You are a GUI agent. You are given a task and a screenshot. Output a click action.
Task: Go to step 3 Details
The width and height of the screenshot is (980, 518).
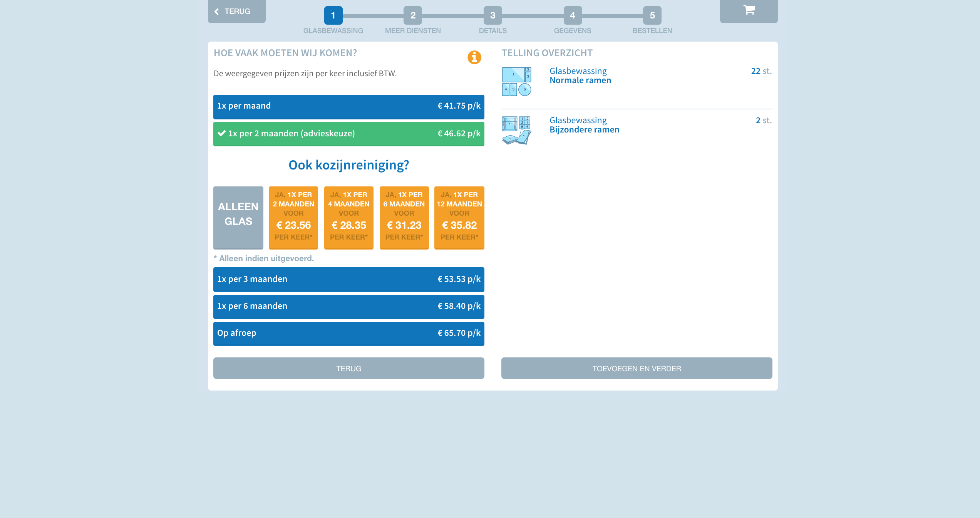click(x=493, y=15)
